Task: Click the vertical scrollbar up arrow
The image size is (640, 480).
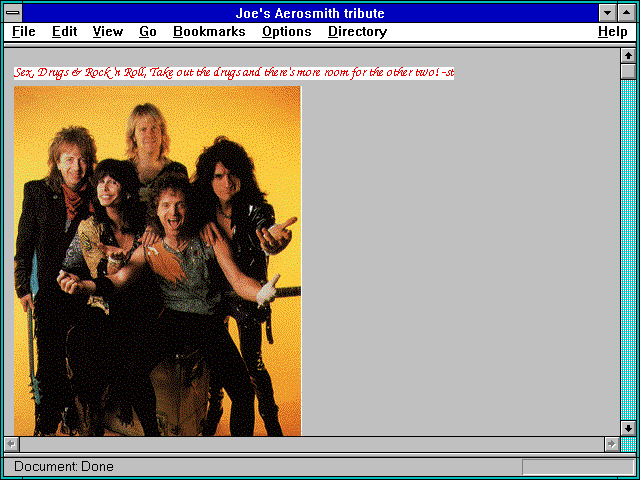Action: click(x=628, y=56)
